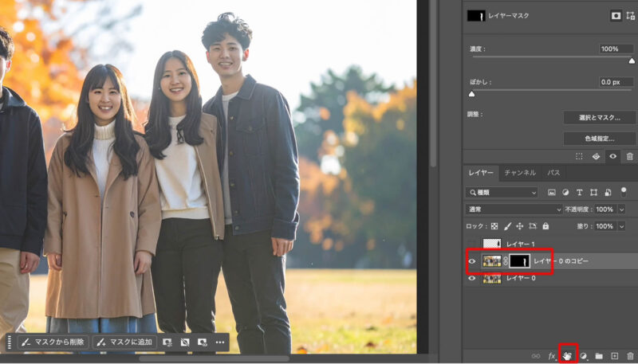The height and width of the screenshot is (364, 638).
Task: Toggle the layer filtering on/off switch
Action: coord(624,192)
